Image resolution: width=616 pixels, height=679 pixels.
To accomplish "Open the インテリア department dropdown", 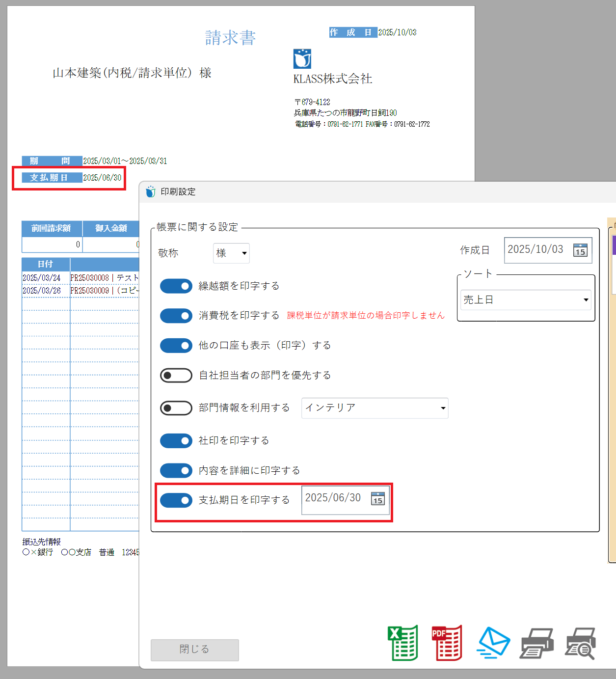I will [375, 408].
